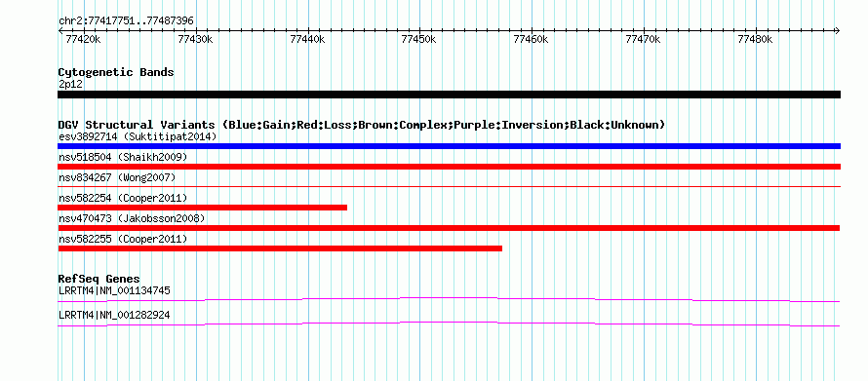
Task: Click the LRRTM4|NM_001134745 gene label
Action: click(114, 290)
